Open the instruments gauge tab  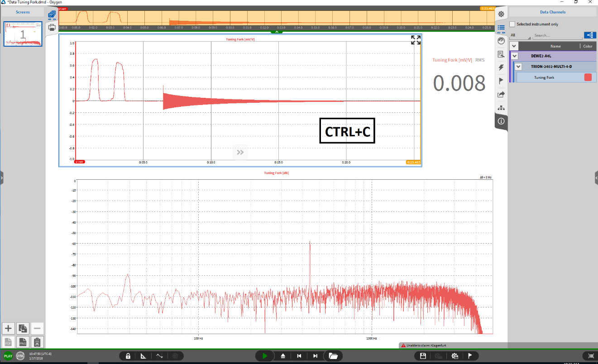pos(501,41)
